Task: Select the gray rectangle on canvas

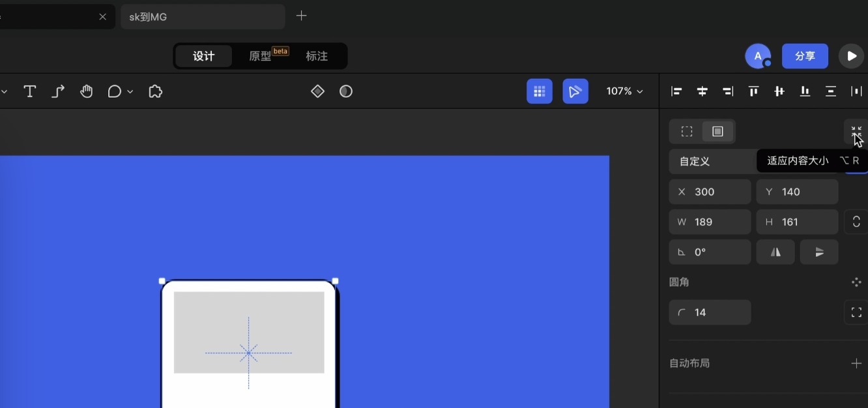Action: pos(249,332)
